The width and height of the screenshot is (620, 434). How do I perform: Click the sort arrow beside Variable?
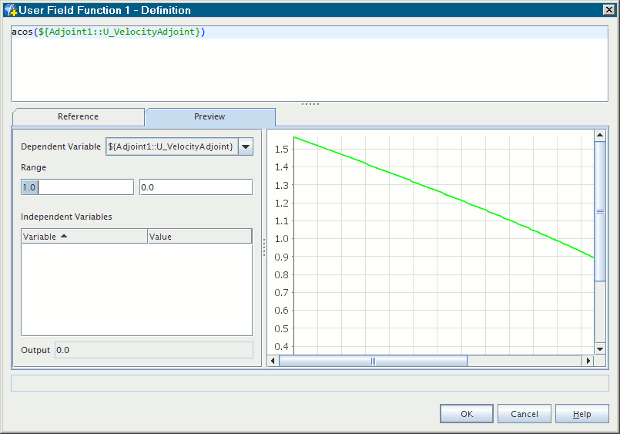pos(64,236)
